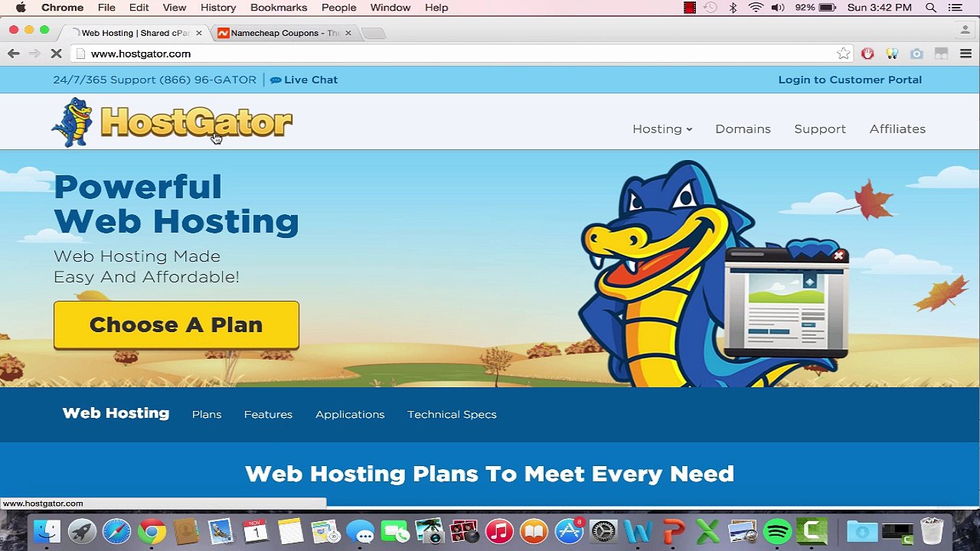This screenshot has height=551, width=980.
Task: Open Finder from the dock
Action: coord(47,530)
